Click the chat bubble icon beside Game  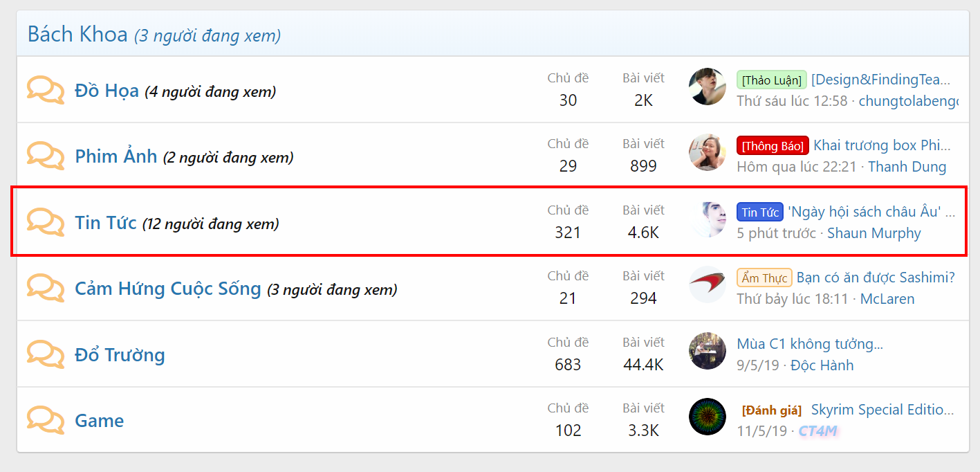tap(46, 421)
